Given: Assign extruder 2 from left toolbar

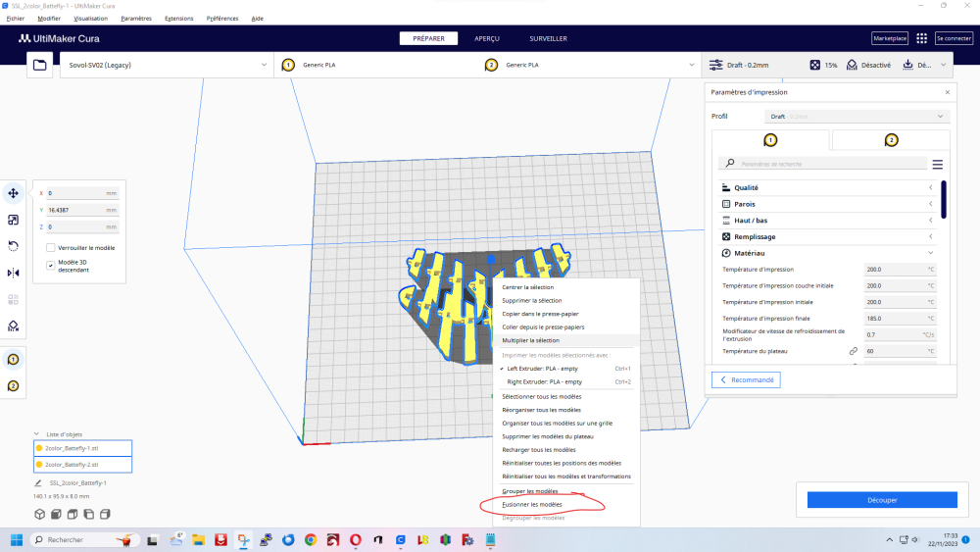Looking at the screenshot, I should click(x=13, y=385).
